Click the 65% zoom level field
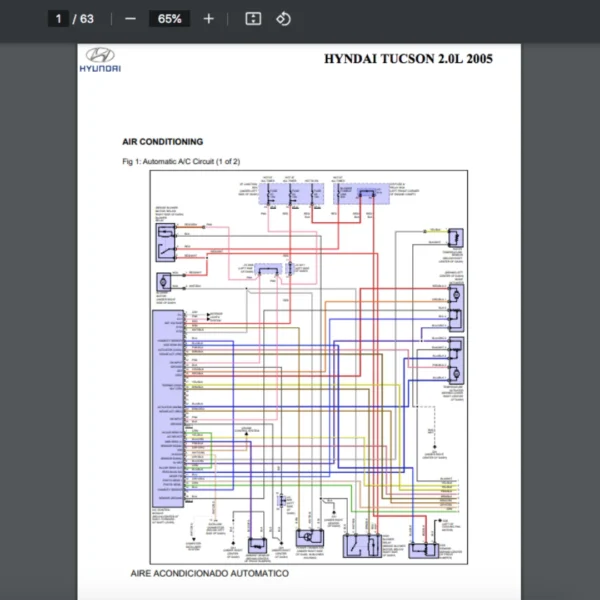The image size is (600, 600). [169, 18]
